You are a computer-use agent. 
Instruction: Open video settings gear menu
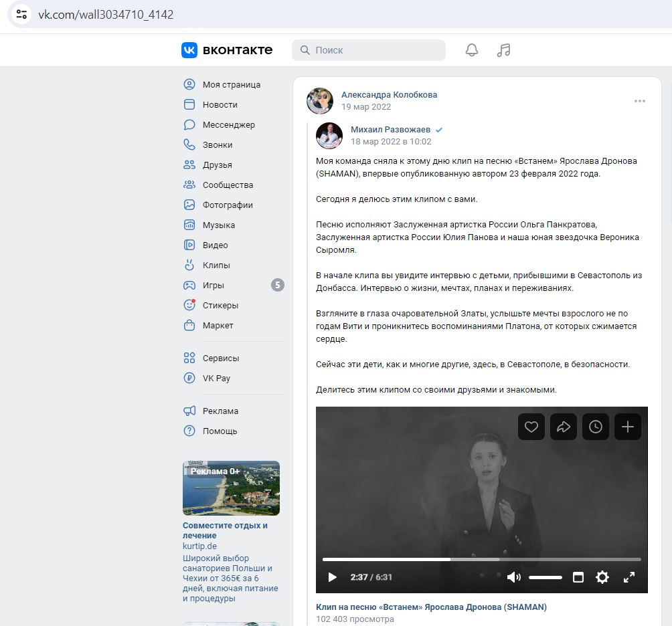tap(602, 577)
